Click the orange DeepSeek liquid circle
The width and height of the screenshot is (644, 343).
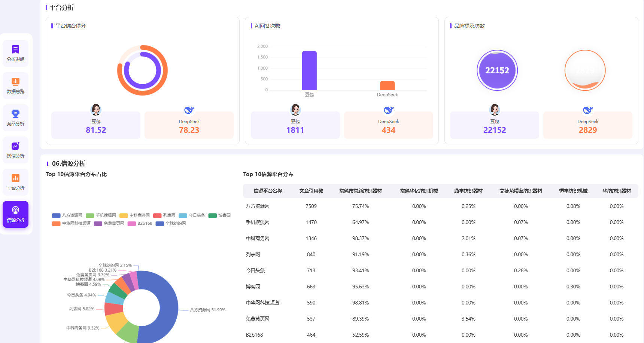tap(585, 70)
